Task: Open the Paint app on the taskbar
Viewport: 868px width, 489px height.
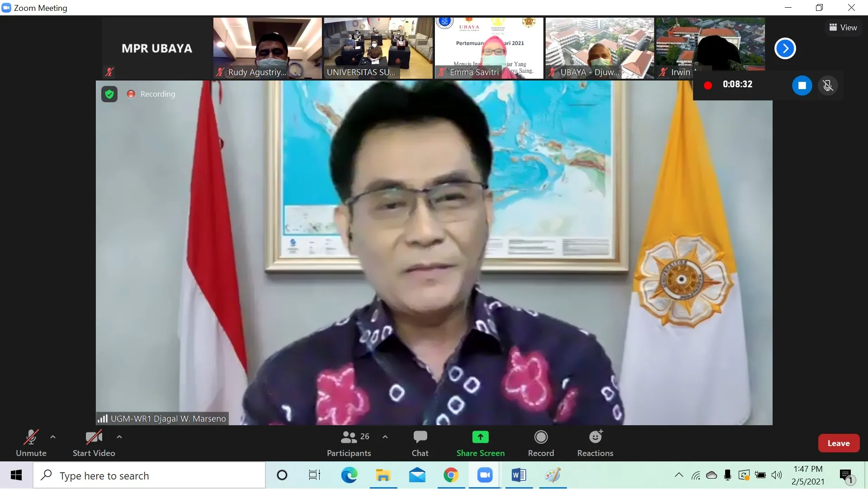Action: coord(552,475)
